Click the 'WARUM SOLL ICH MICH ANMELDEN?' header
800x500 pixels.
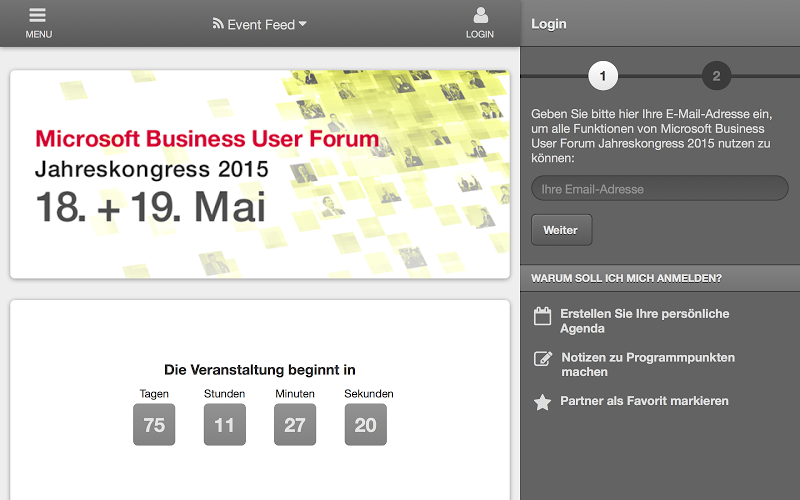pos(627,278)
